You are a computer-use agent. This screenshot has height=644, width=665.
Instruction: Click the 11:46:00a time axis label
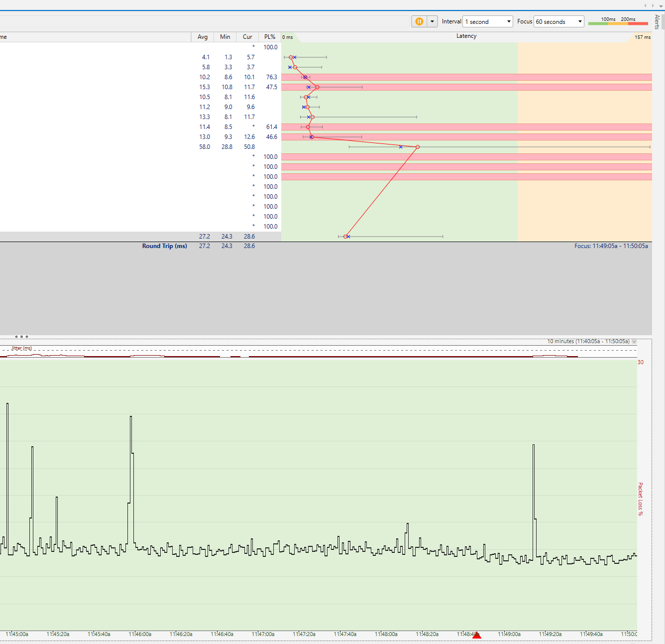point(140,634)
